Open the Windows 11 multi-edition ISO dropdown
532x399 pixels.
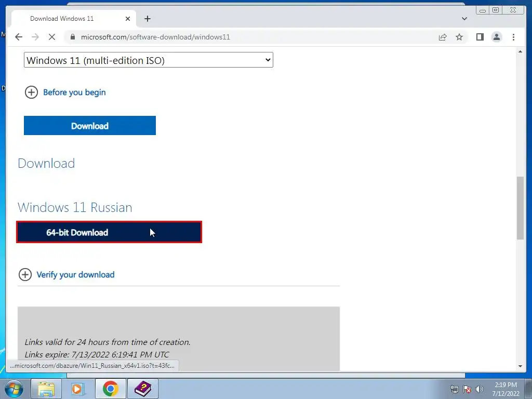[x=148, y=60]
